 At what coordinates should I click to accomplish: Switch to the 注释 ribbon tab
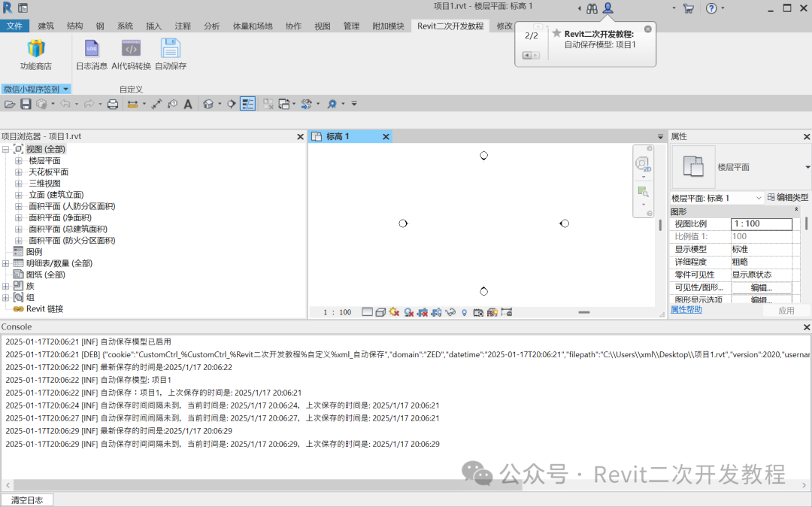point(183,26)
